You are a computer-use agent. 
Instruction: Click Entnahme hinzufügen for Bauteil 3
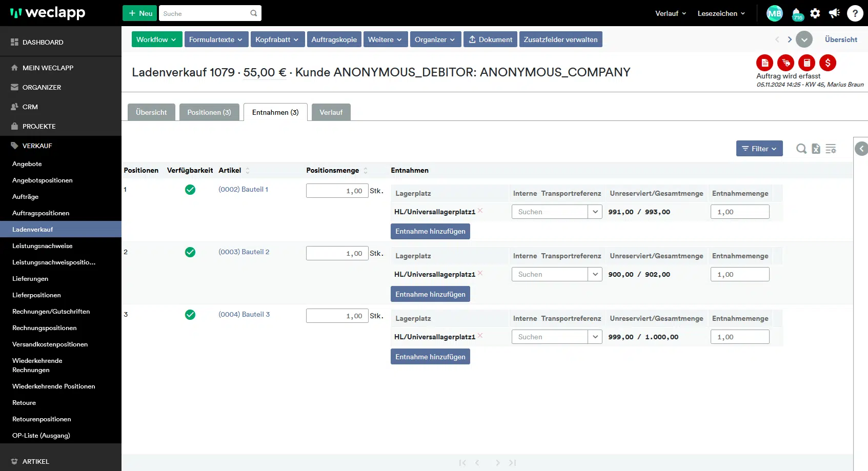430,357
